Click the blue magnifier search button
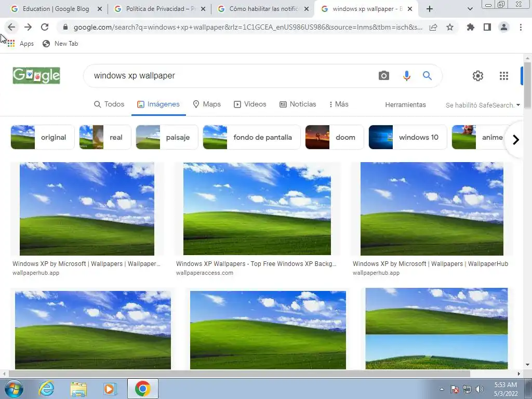Screen dimensions: 532x399 pos(428,75)
